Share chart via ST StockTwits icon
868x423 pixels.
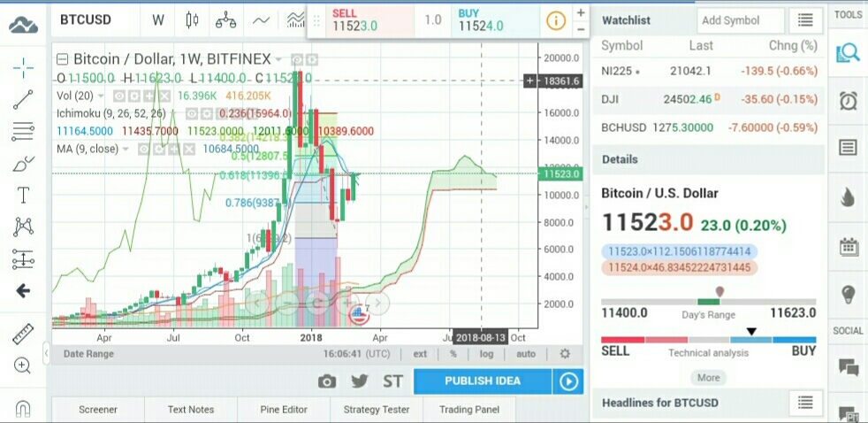(393, 381)
